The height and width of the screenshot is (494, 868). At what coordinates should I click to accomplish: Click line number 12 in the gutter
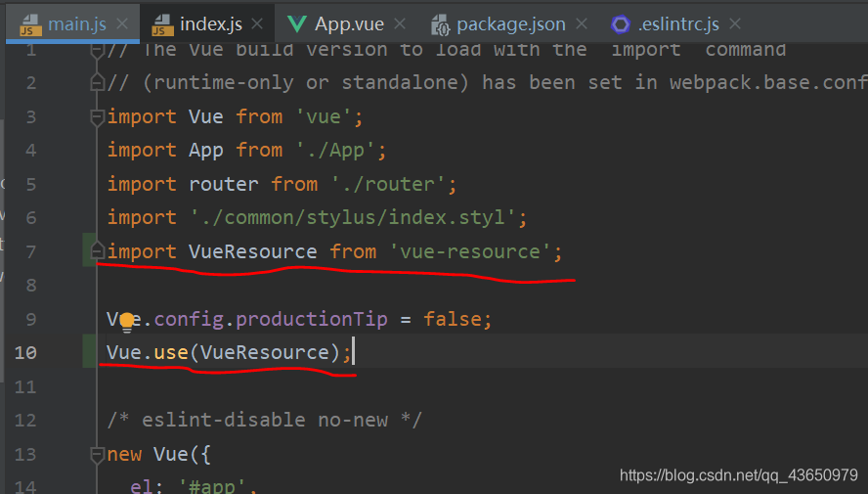click(x=25, y=421)
